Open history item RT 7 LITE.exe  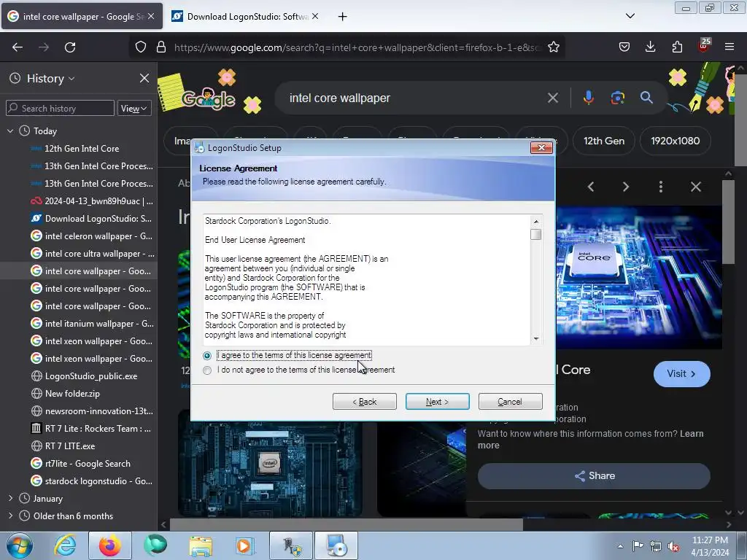pos(70,446)
